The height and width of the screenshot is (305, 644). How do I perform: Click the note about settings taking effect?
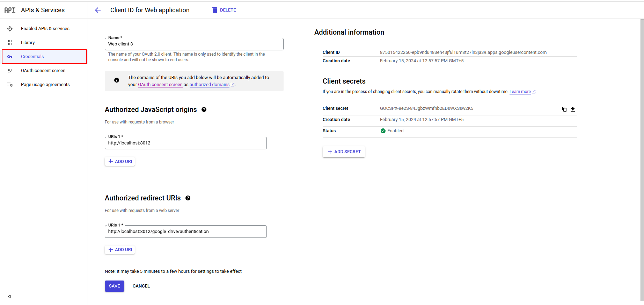(173, 271)
